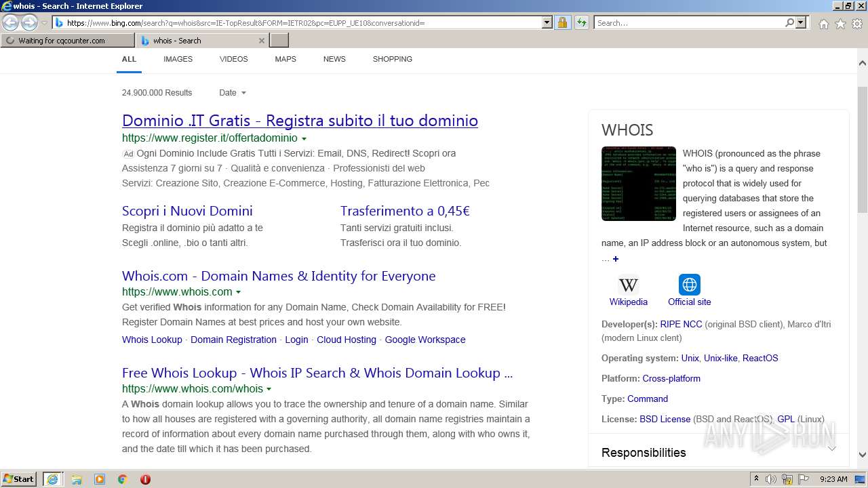Image resolution: width=868 pixels, height=488 pixels.
Task: Switch to Waiting for cqcounter.com tab
Action: click(67, 41)
